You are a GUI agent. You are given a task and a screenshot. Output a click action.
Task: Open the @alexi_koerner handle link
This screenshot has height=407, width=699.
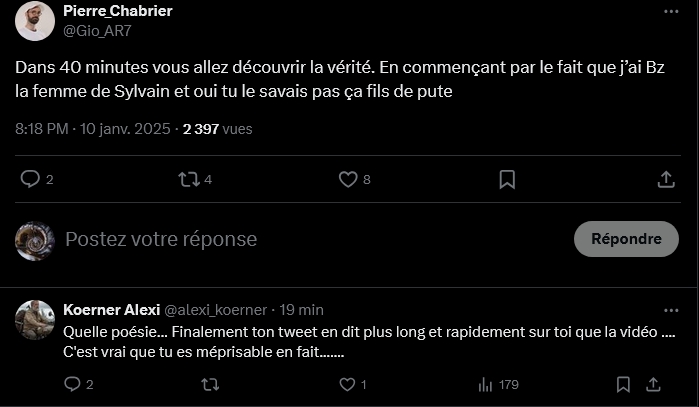pyautogui.click(x=215, y=310)
